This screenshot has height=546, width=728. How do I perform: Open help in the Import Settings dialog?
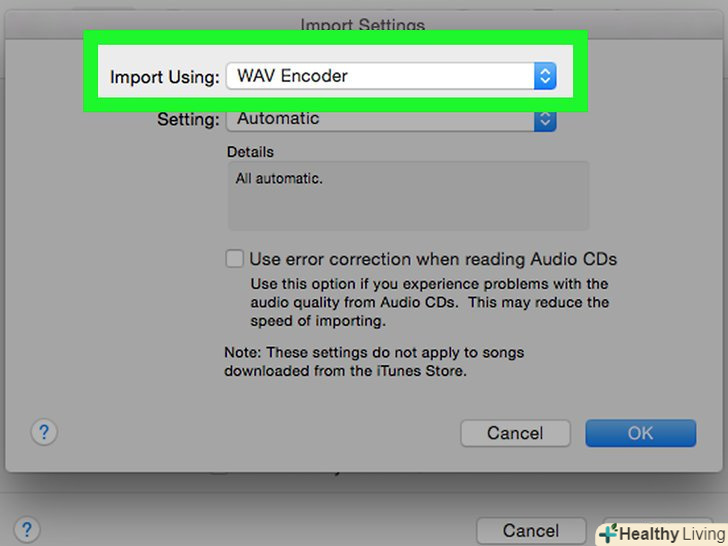point(44,432)
